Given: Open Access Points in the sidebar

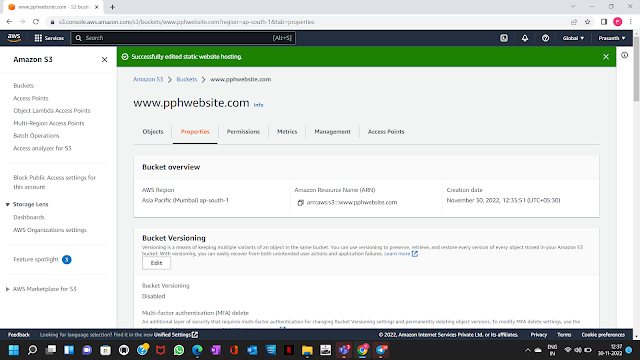Looking at the screenshot, I should 31,98.
